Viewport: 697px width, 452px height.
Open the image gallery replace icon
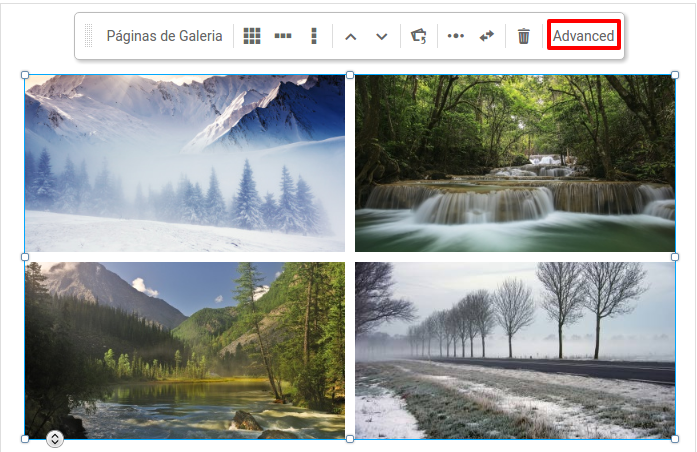[x=418, y=36]
